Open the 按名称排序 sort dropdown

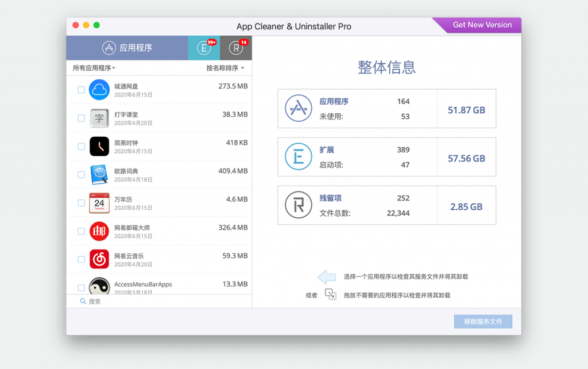coord(225,68)
